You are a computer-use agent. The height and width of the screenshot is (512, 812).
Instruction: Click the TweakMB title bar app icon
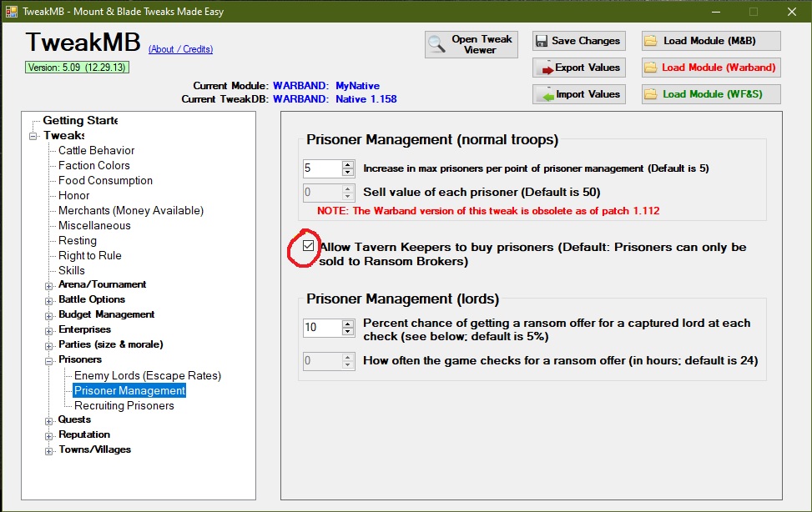[11, 12]
